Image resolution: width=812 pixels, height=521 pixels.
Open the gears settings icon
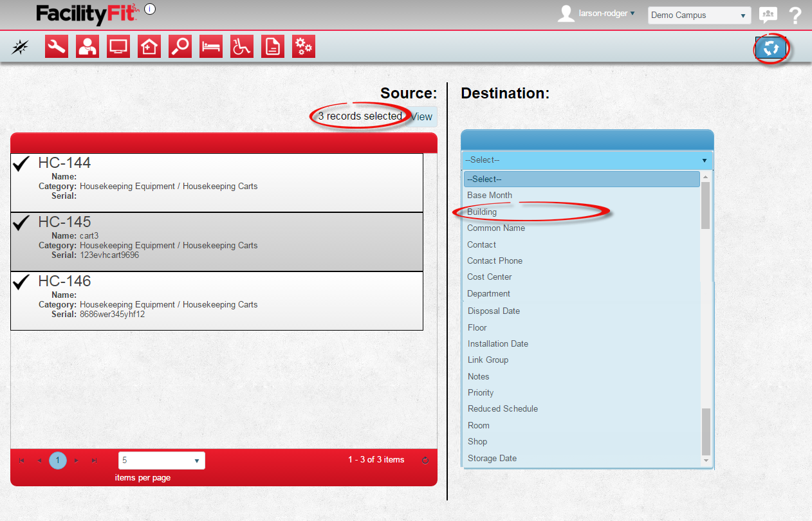pos(304,46)
